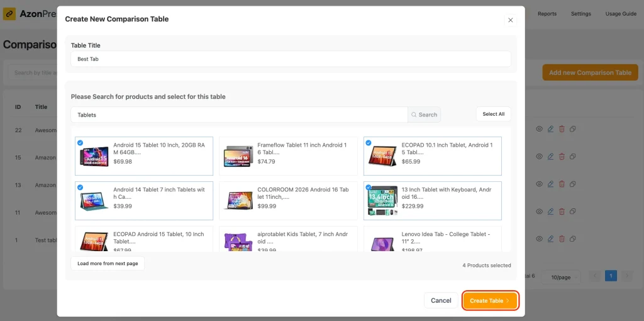
Task: Open the eye preview for table ID 13
Action: (x=539, y=184)
